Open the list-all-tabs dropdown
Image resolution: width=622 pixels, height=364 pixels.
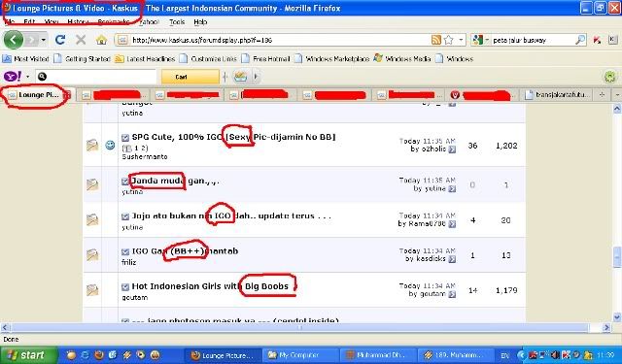click(x=616, y=95)
